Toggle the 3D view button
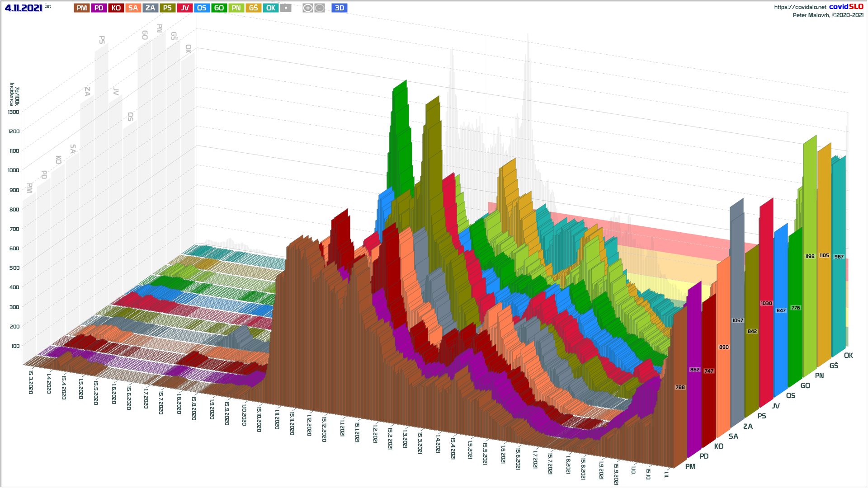 pos(340,8)
